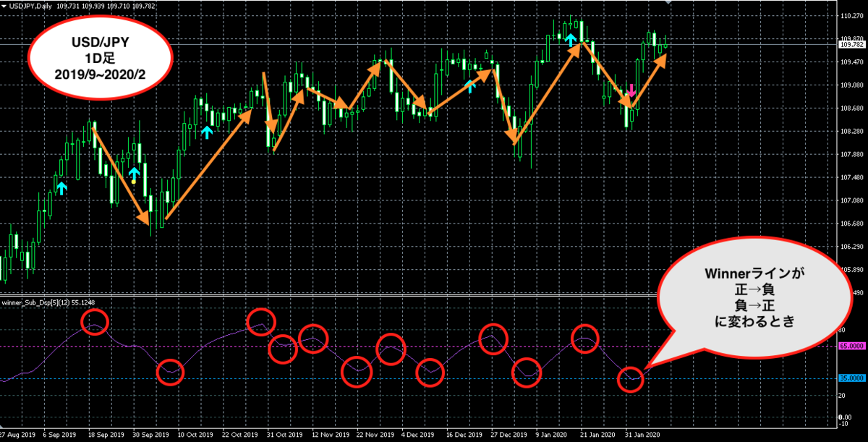
Task: Click the pink down-arrow sell signal
Action: (x=631, y=90)
